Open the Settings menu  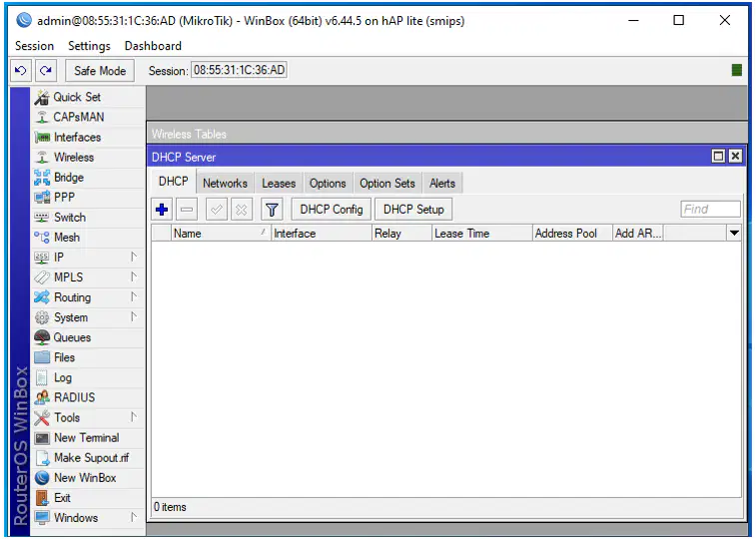tap(89, 46)
